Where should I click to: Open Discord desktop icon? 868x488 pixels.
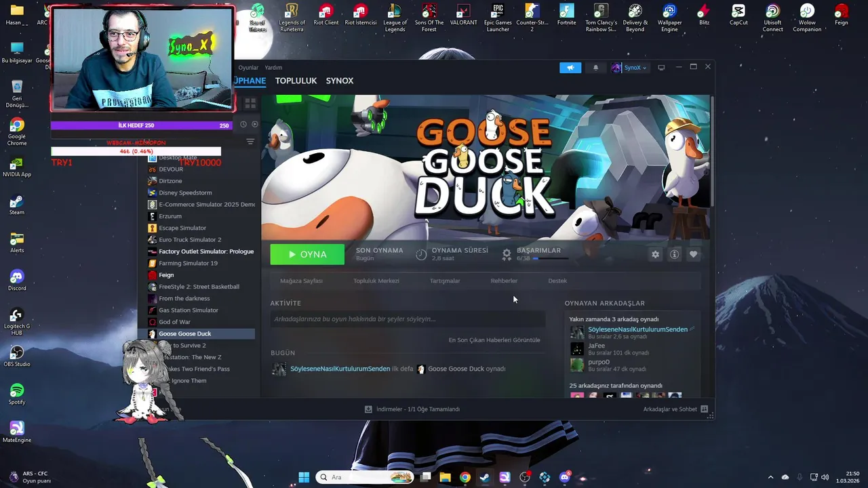click(17, 281)
